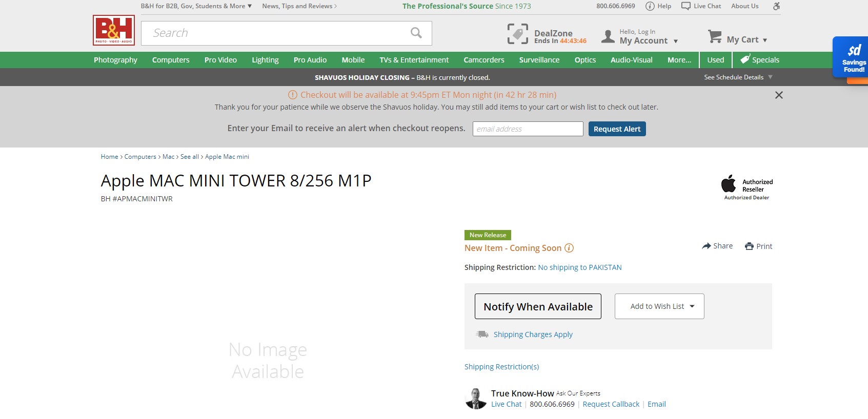Image resolution: width=868 pixels, height=419 pixels.
Task: Open the Mobile menu
Action: pyautogui.click(x=353, y=60)
